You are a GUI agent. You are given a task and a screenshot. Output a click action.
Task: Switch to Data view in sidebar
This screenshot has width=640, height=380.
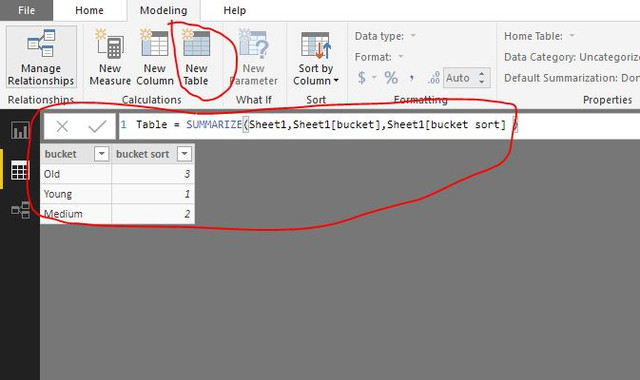(x=20, y=170)
